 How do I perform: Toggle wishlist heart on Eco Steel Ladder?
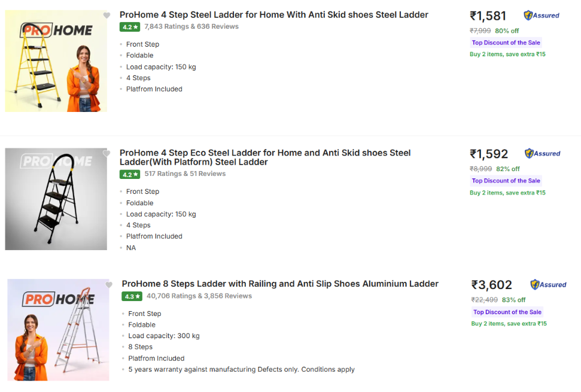[x=107, y=154]
